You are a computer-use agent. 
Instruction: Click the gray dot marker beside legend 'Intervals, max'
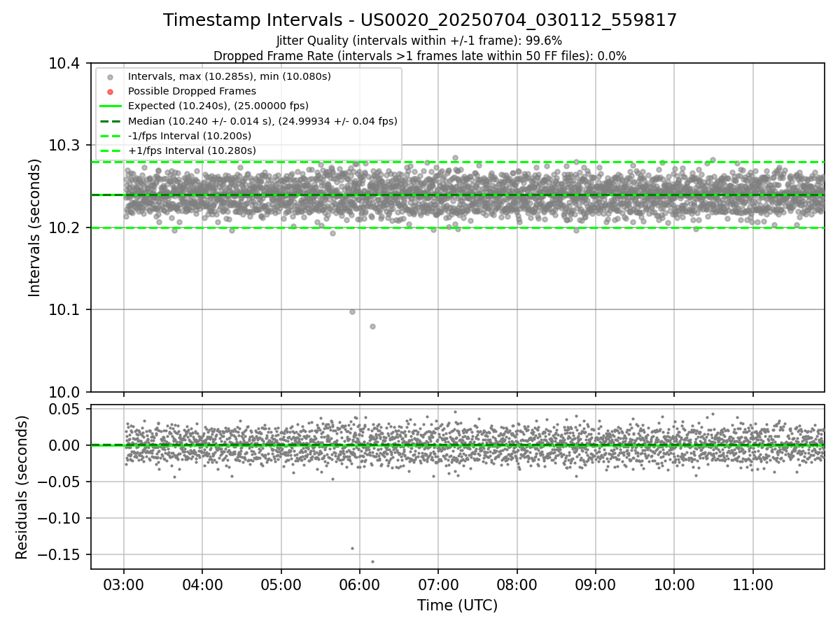(x=110, y=76)
